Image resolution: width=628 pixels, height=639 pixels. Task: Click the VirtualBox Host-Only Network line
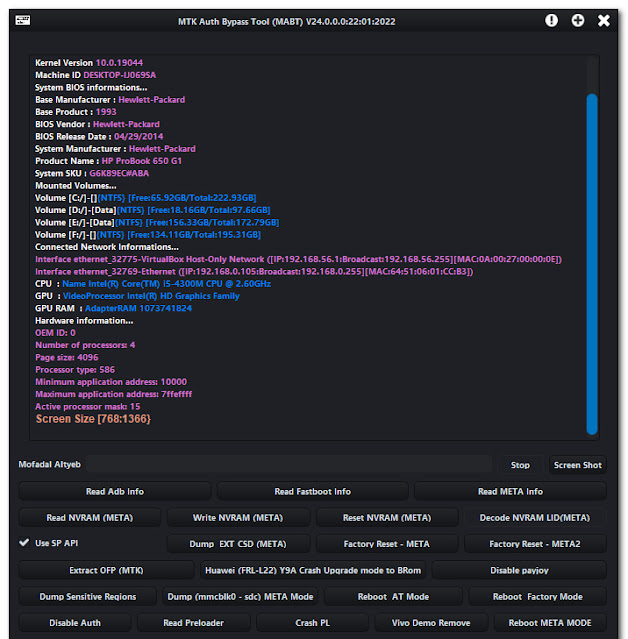(x=298, y=259)
